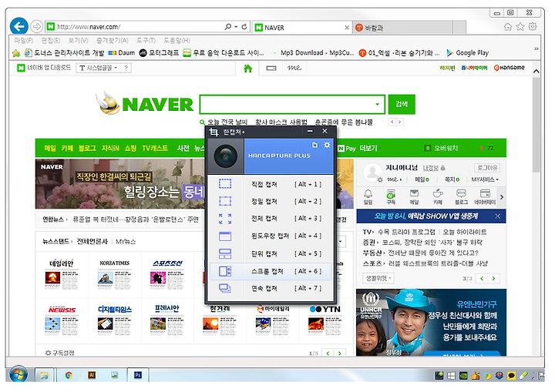
Task: Close the blue V앱 생중계 banner
Action: point(498,216)
